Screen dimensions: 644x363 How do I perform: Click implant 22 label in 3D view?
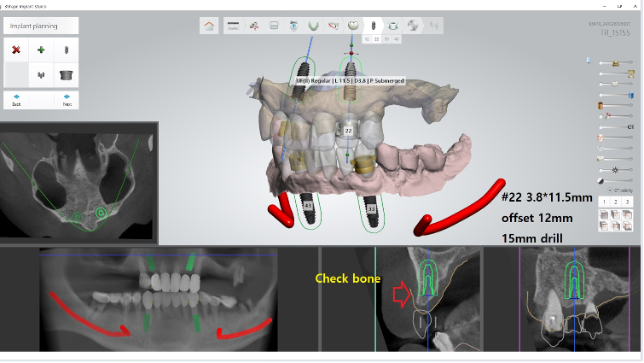(348, 131)
